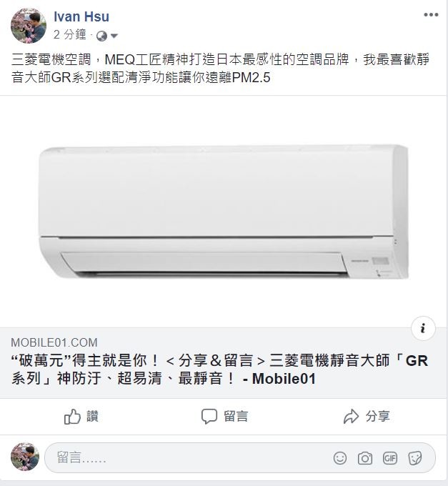Open the MOBILE01.COM source link

click(54, 342)
